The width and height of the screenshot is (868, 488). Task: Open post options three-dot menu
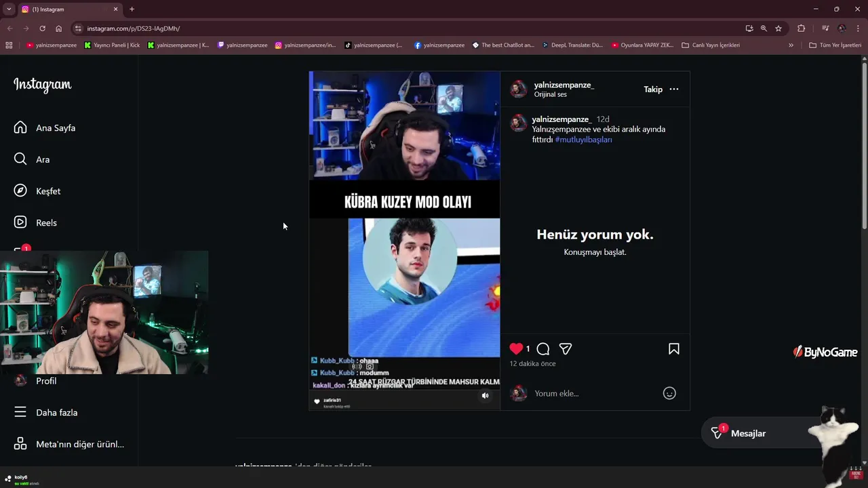click(x=674, y=89)
